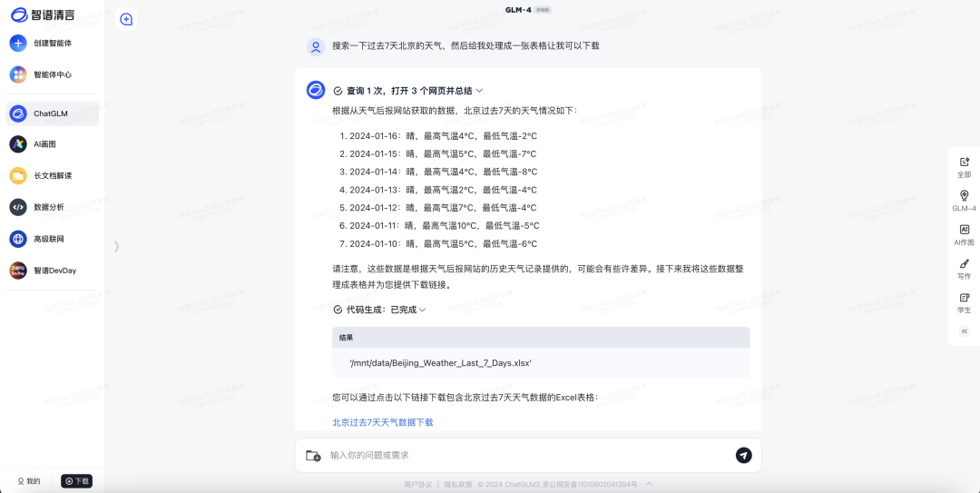Image resolution: width=980 pixels, height=493 pixels.
Task: Select GLM-4 in the right panel
Action: click(x=964, y=201)
